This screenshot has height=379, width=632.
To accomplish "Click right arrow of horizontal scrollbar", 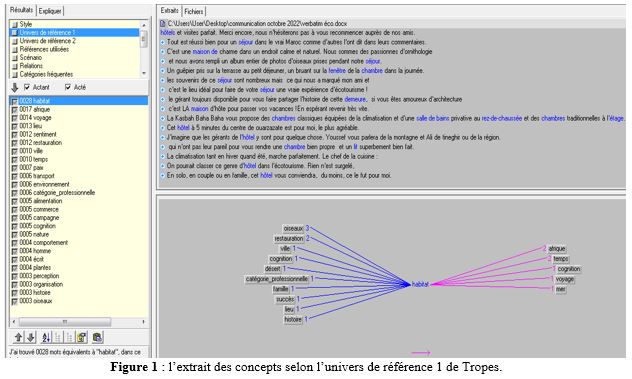I will 143,322.
